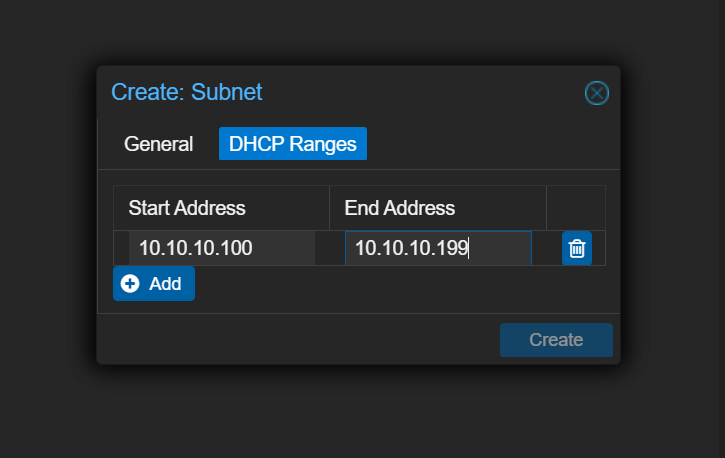Click empty column header above trash icon

(575, 208)
